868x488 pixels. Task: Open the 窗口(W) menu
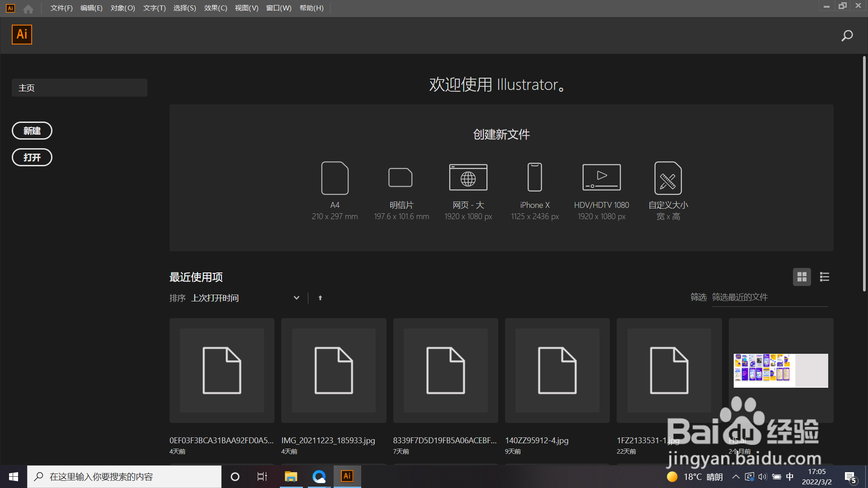(279, 8)
